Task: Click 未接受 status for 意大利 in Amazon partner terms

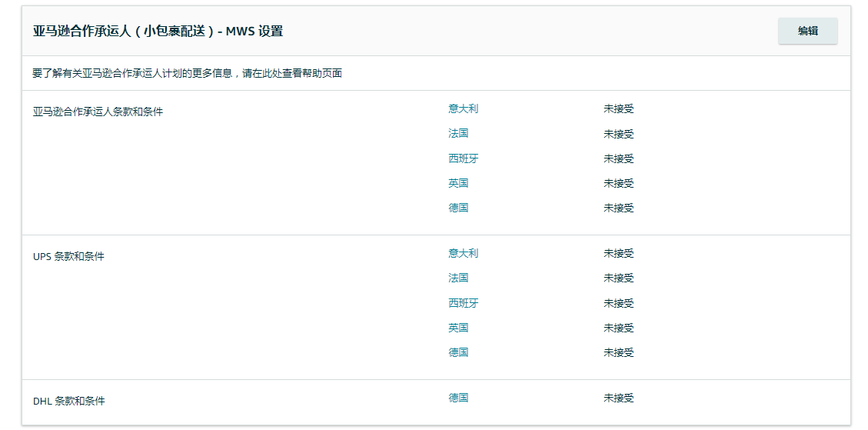Action: [x=618, y=108]
